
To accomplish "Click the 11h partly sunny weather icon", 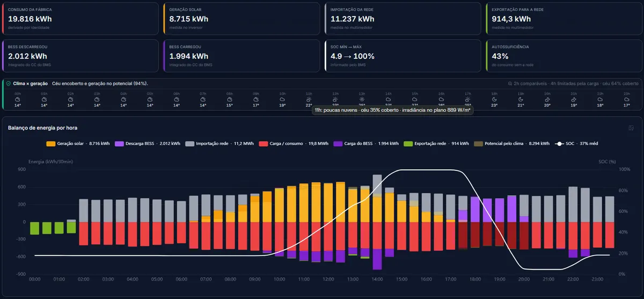I will pos(309,99).
